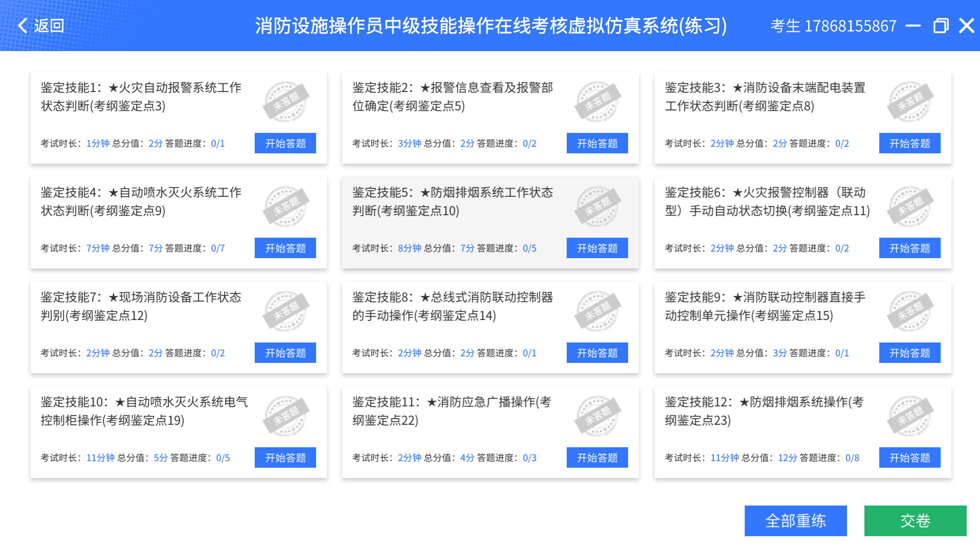Click the 未答题 stamp on skill 5 card
The height and width of the screenshot is (550, 980).
click(x=597, y=207)
